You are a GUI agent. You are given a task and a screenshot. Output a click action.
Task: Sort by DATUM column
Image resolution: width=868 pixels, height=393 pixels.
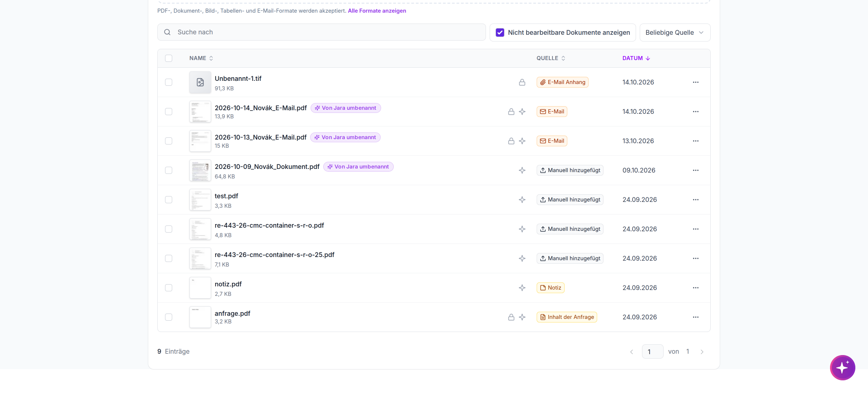636,58
